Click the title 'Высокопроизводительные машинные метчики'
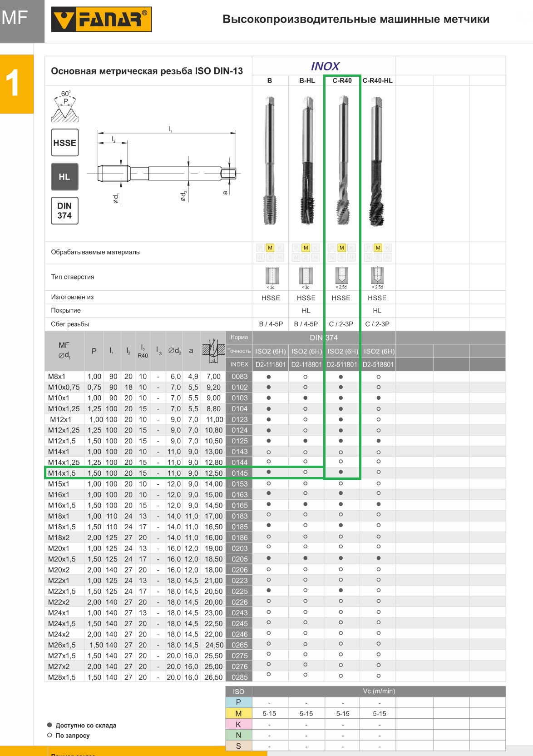This screenshot has height=756, width=533. (356, 19)
